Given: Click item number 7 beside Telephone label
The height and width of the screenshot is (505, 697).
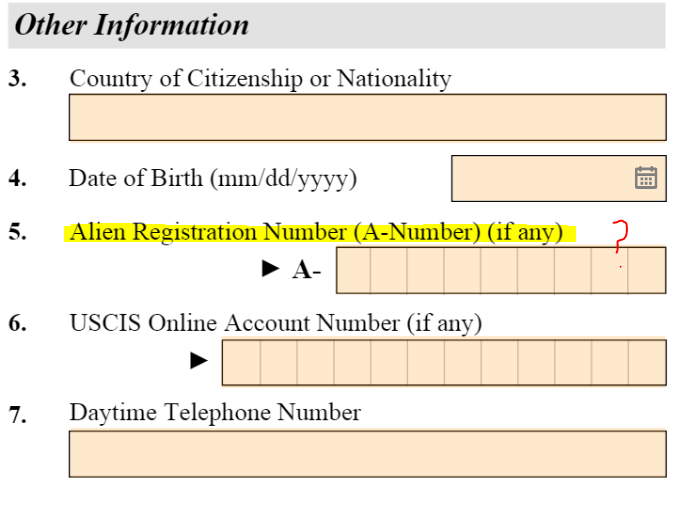Looking at the screenshot, I should coord(17,415).
